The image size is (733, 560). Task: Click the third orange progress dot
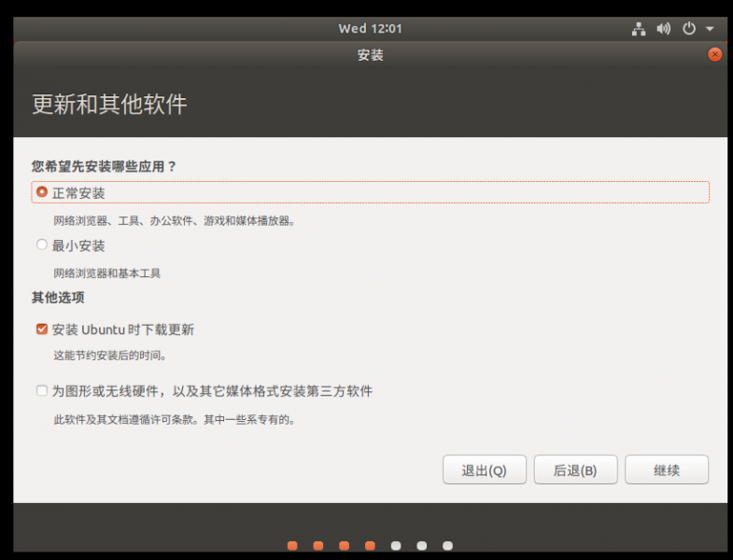click(x=345, y=545)
